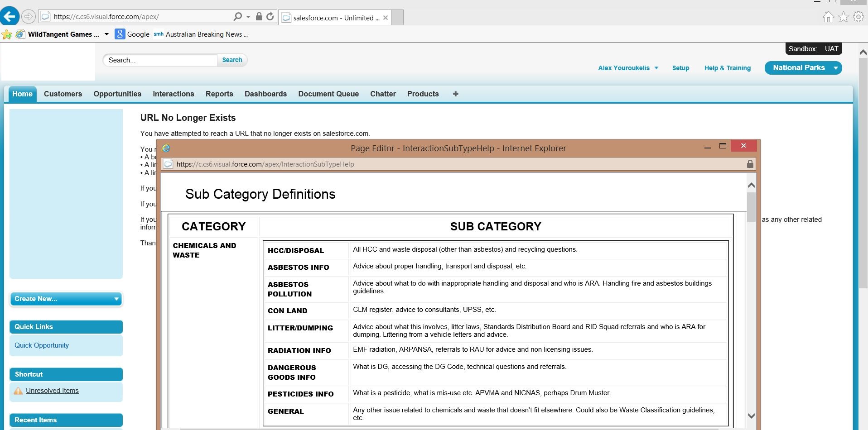Image resolution: width=868 pixels, height=430 pixels.
Task: Click the URL No Longer Exists heading
Action: (x=188, y=118)
